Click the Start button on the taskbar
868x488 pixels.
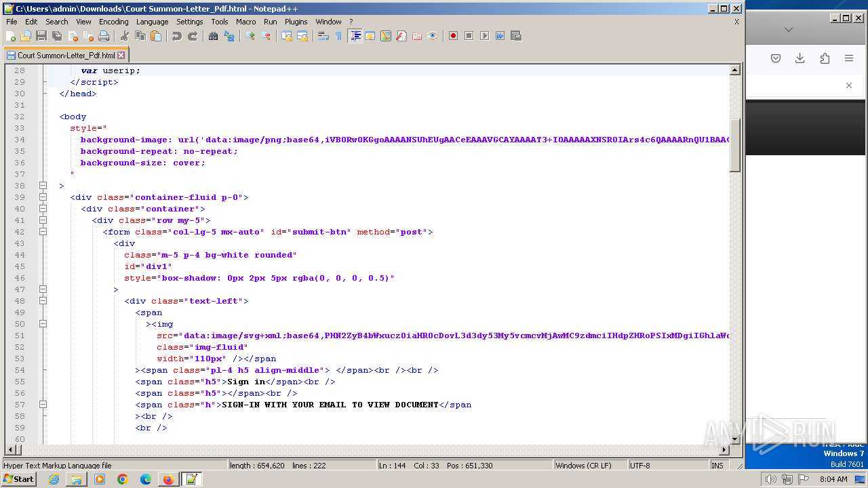pyautogui.click(x=19, y=479)
